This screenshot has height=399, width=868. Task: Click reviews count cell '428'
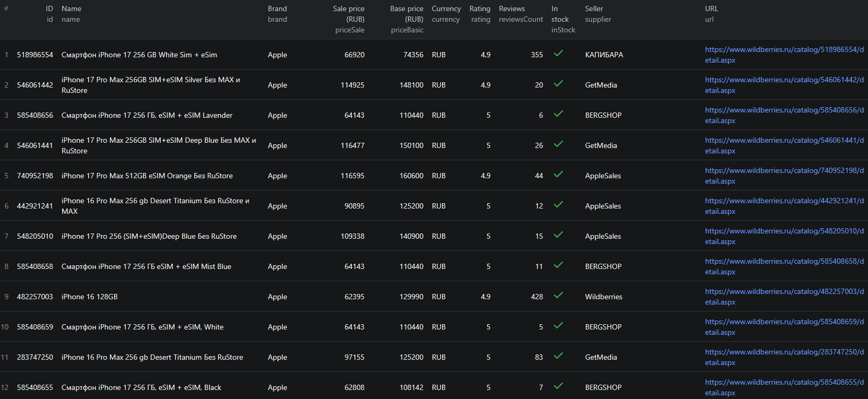pyautogui.click(x=537, y=297)
